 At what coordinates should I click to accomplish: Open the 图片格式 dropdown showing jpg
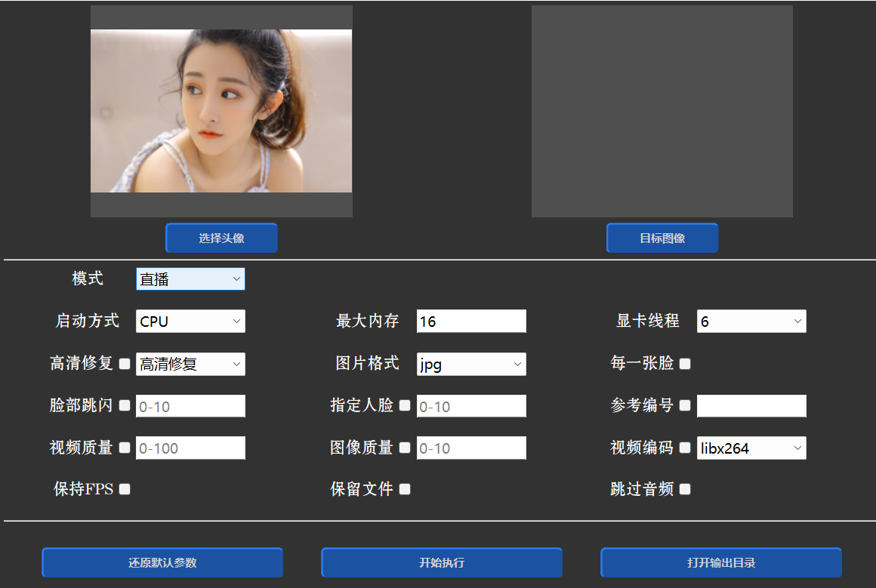coord(470,364)
